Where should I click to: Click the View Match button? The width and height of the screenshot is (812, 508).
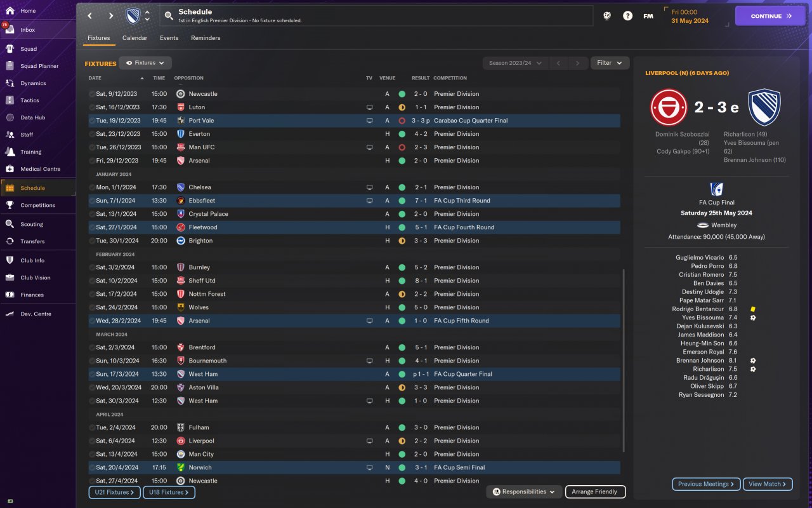tap(768, 484)
